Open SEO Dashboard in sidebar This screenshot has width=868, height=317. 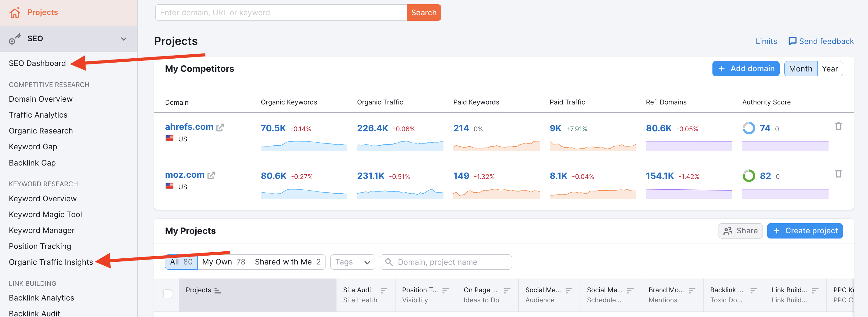click(x=37, y=63)
